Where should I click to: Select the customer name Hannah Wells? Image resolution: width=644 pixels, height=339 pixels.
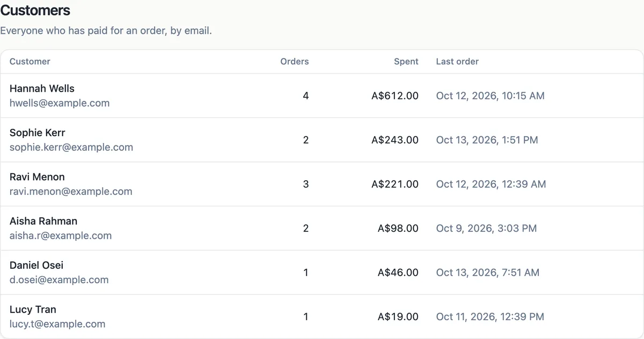42,89
